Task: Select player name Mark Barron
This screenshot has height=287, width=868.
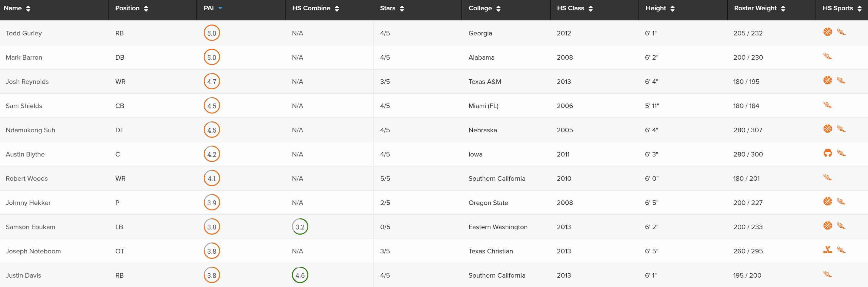Action: (x=24, y=58)
